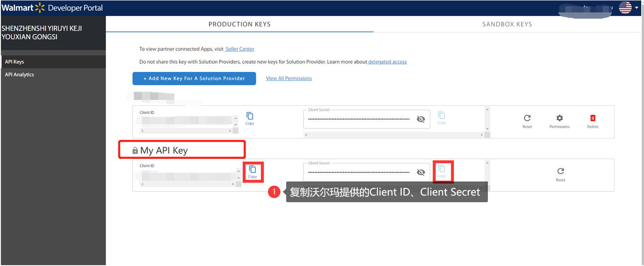This screenshot has width=644, height=266.
Task: Follow the Seller Center link
Action: pos(240,49)
